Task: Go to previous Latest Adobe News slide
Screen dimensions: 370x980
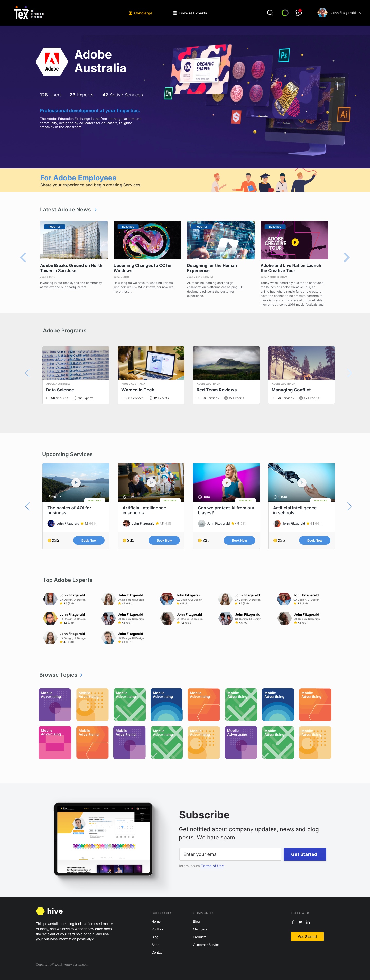Action: point(23,258)
